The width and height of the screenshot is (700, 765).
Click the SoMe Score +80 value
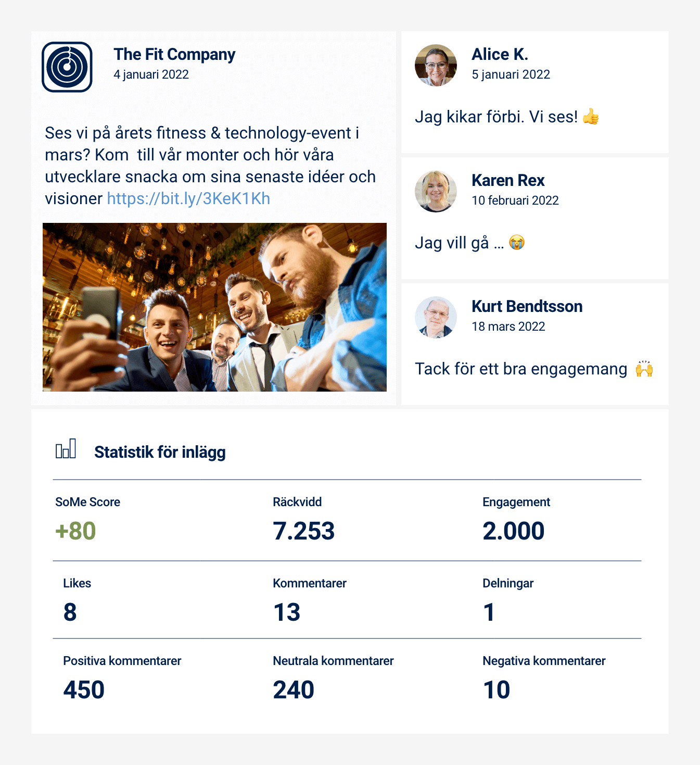(75, 531)
